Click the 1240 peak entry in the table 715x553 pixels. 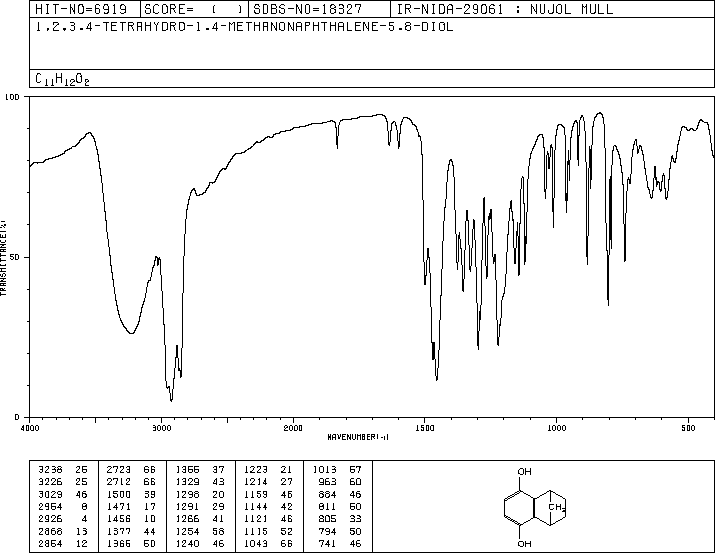200,544
